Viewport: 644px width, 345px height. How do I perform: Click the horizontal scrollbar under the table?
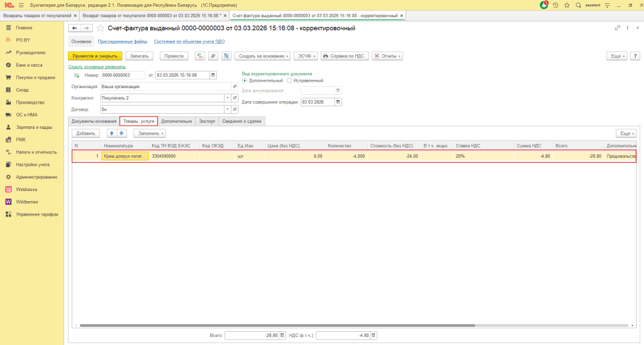point(352,326)
